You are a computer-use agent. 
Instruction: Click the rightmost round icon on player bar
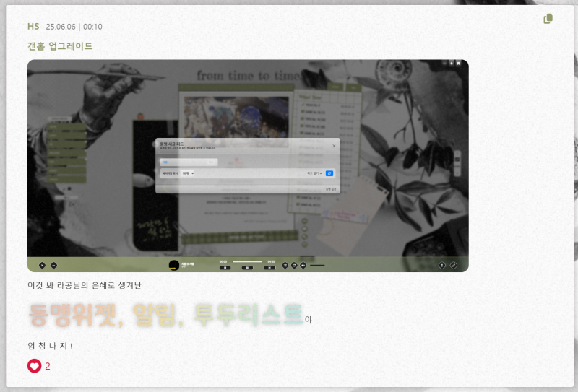(454, 265)
